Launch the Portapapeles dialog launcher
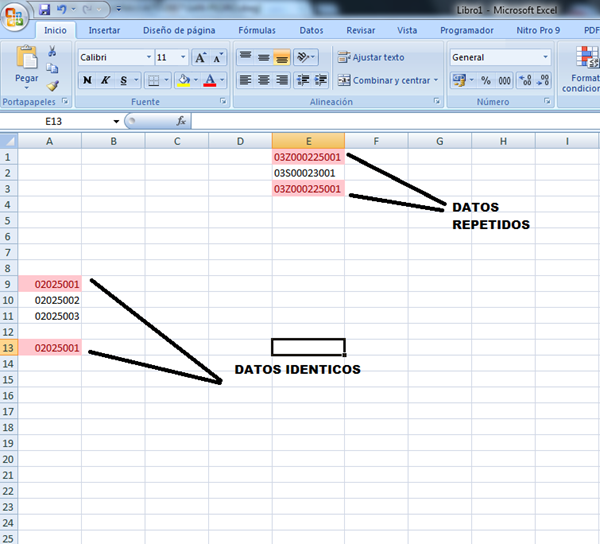 pyautogui.click(x=65, y=101)
